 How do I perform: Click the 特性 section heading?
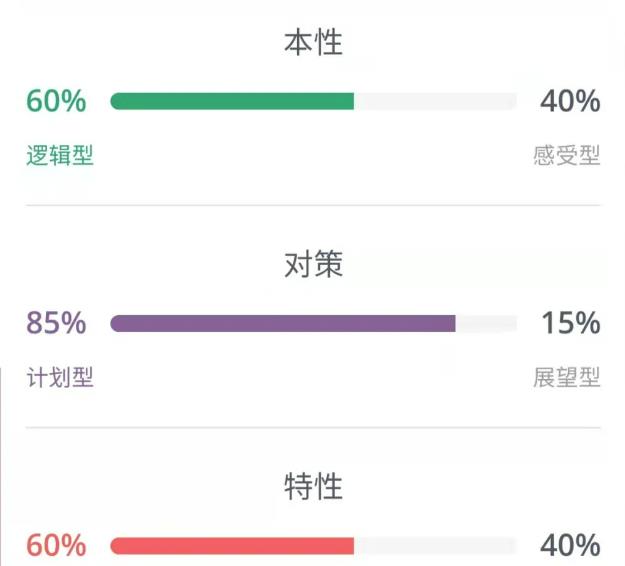tap(313, 486)
